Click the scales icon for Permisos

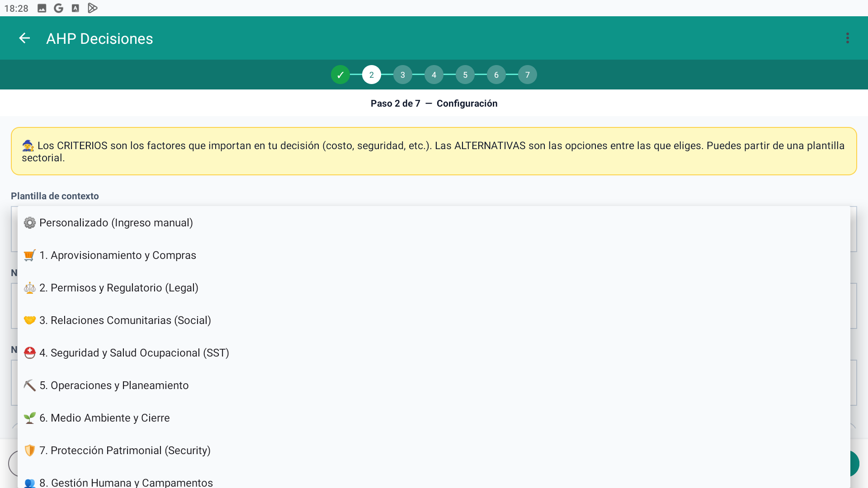30,288
